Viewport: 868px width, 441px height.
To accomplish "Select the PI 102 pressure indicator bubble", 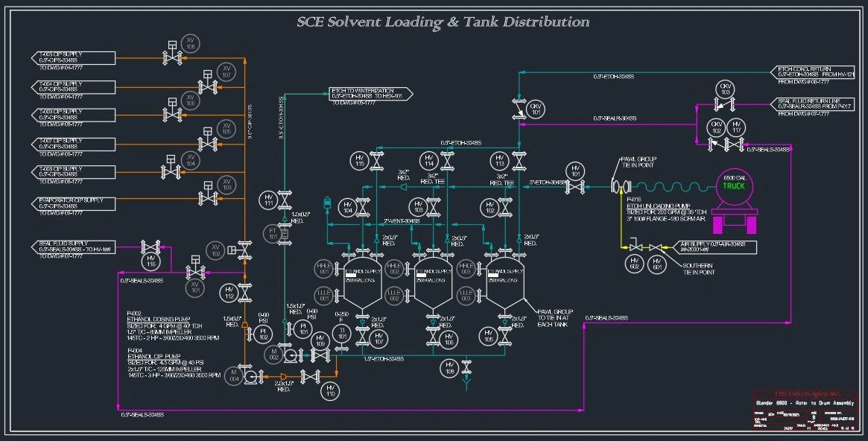I will click(x=264, y=334).
